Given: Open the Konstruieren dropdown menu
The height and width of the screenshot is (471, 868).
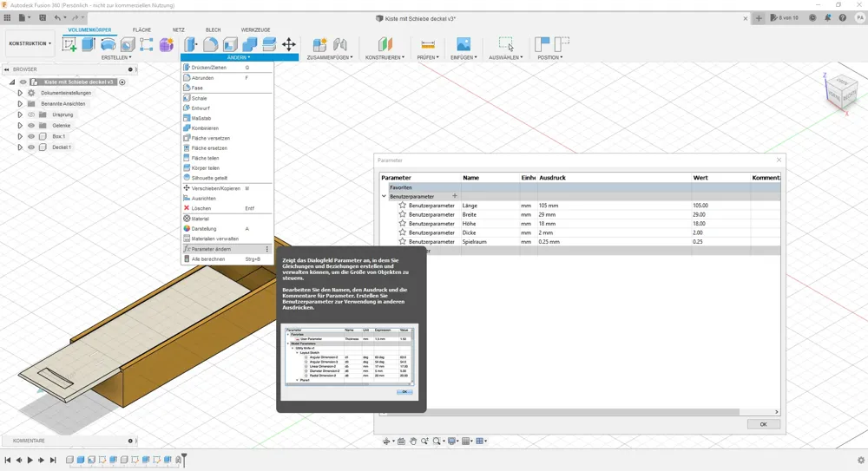Looking at the screenshot, I should [x=385, y=57].
